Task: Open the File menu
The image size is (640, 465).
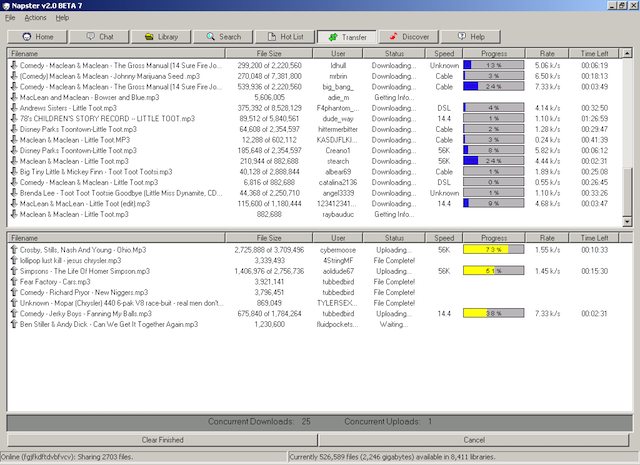Action: click(x=10, y=18)
